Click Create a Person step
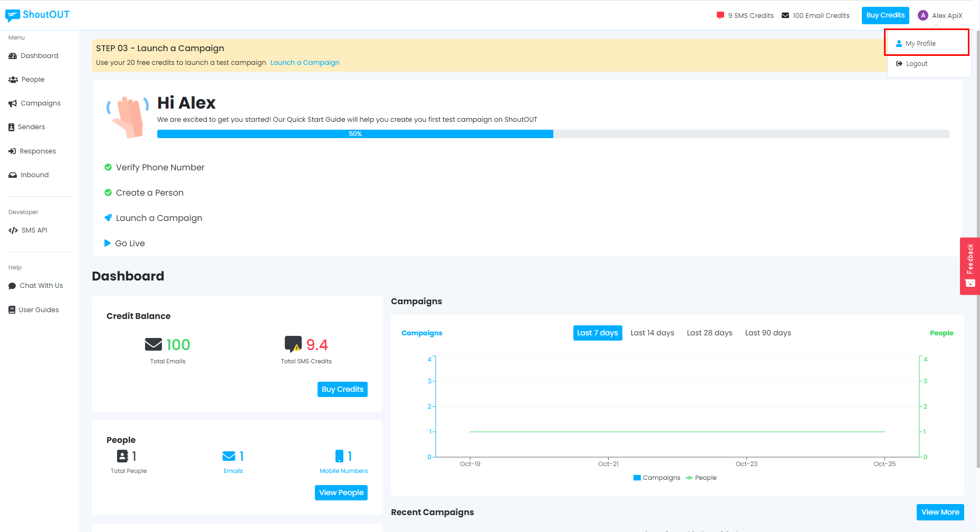Image resolution: width=980 pixels, height=532 pixels. pyautogui.click(x=150, y=192)
